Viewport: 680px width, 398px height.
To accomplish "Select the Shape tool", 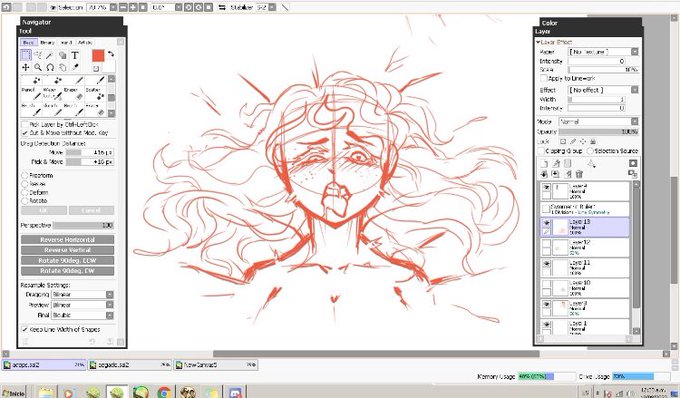I will tap(62, 55).
